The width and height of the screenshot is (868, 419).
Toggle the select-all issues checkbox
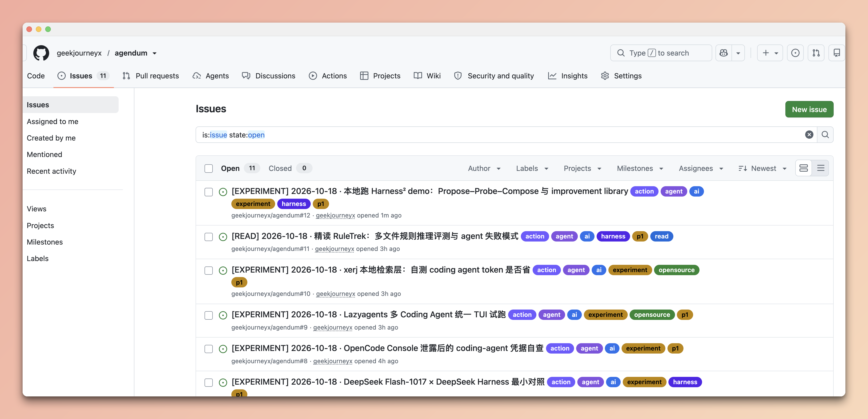pyautogui.click(x=209, y=168)
